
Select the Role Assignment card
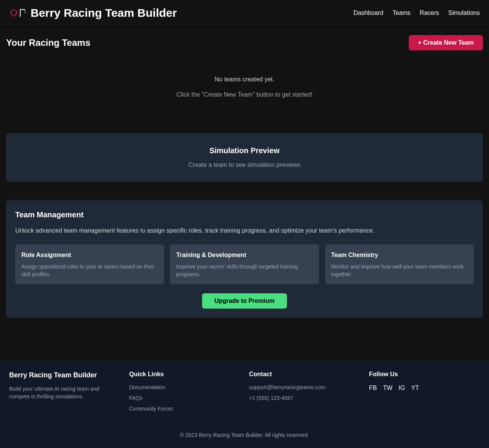[89, 264]
